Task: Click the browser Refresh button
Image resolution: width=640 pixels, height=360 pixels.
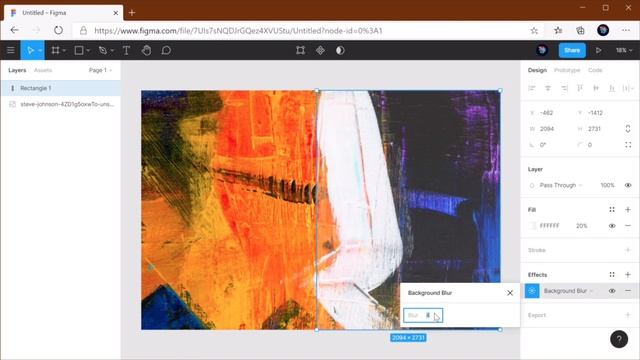Action: tap(58, 30)
